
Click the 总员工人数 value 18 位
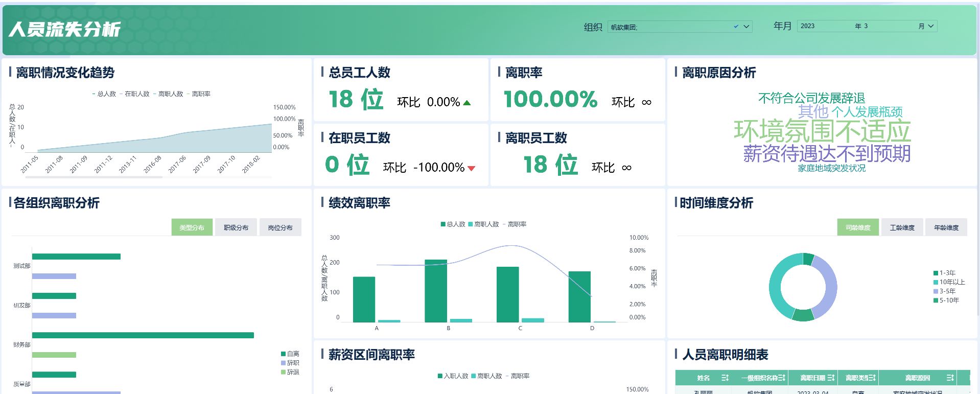tap(356, 99)
